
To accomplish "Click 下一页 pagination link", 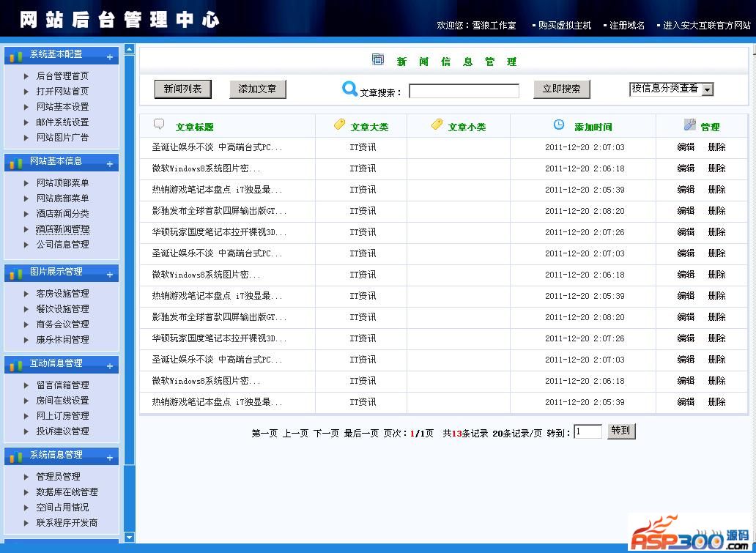I will point(326,433).
